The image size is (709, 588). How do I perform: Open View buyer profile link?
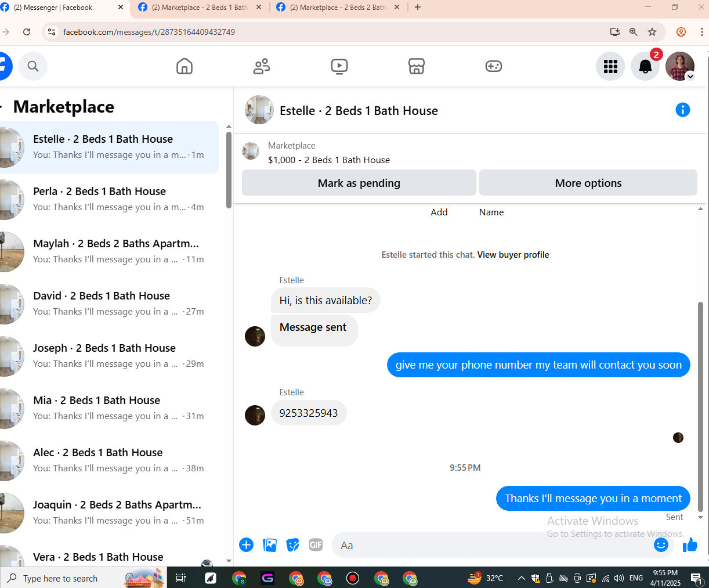(513, 255)
